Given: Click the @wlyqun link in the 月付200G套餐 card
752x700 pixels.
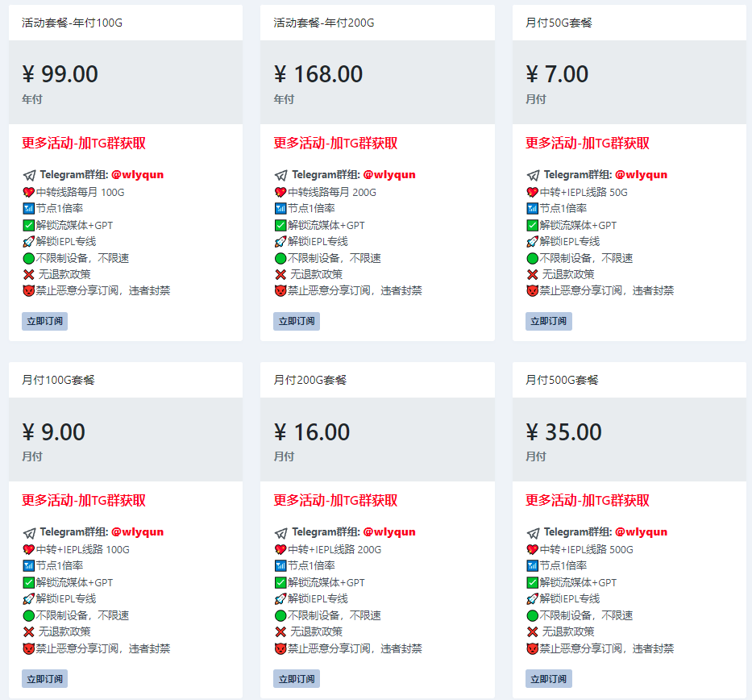Looking at the screenshot, I should click(x=389, y=532).
